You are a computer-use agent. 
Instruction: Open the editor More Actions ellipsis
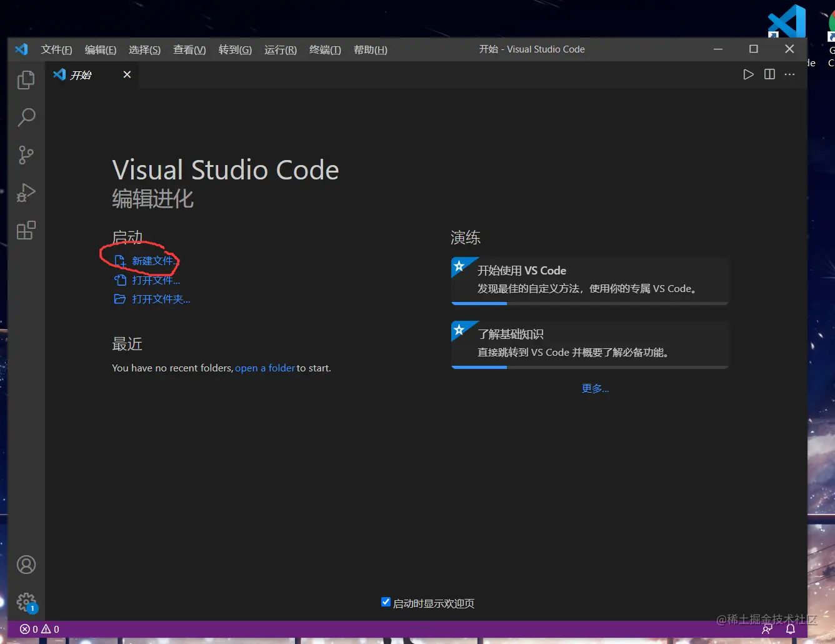[x=790, y=74]
